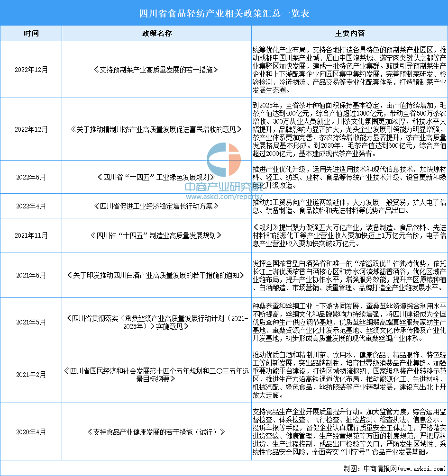Select the 2022年4月 date cell
Screen dimensions: 448x476
click(31, 206)
